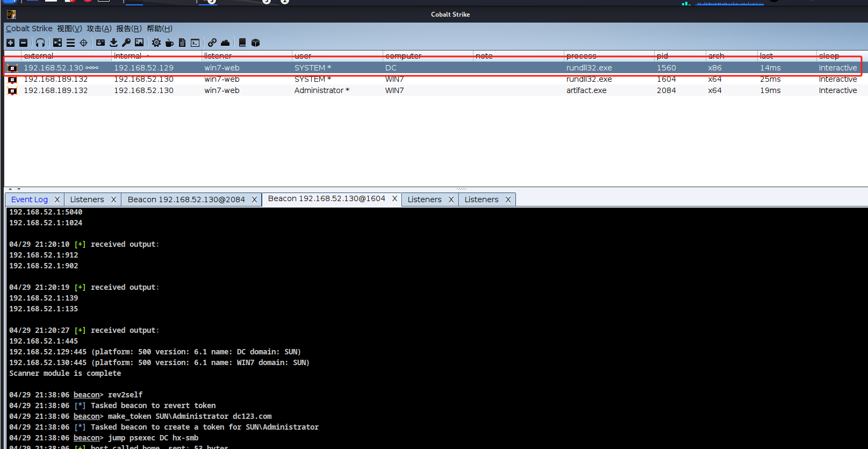Open the 帮助(H) menu

[x=160, y=28]
